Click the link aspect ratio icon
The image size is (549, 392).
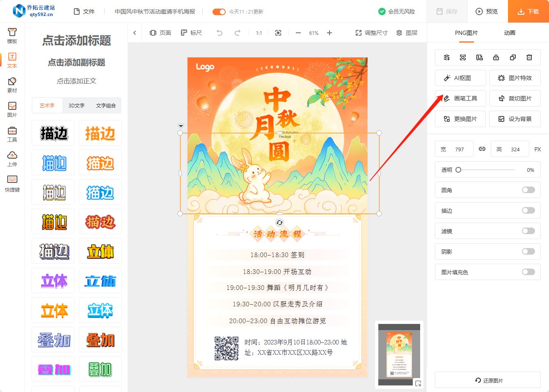482,149
